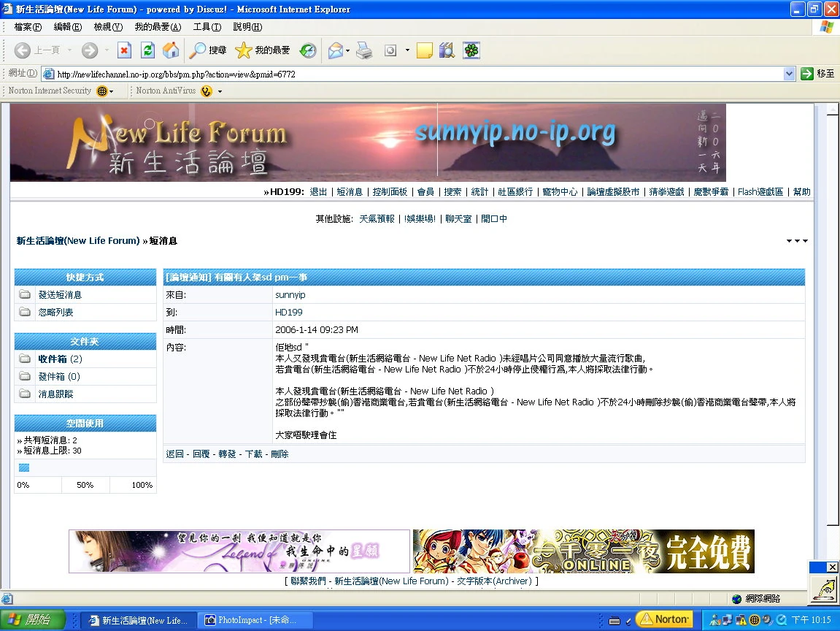Click the Norton AntiVirus yellow icon
Viewport: 840px width, 631px height.
pos(207,91)
